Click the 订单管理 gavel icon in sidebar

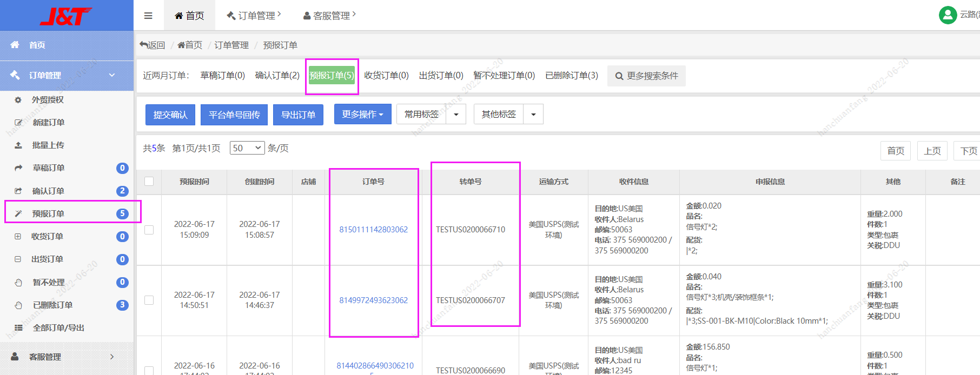pyautogui.click(x=15, y=75)
